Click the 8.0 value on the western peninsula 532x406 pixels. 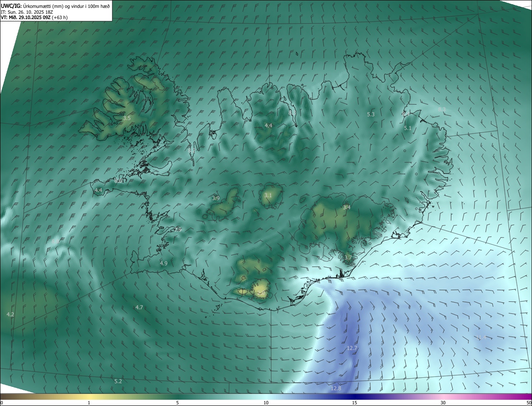click(x=118, y=181)
